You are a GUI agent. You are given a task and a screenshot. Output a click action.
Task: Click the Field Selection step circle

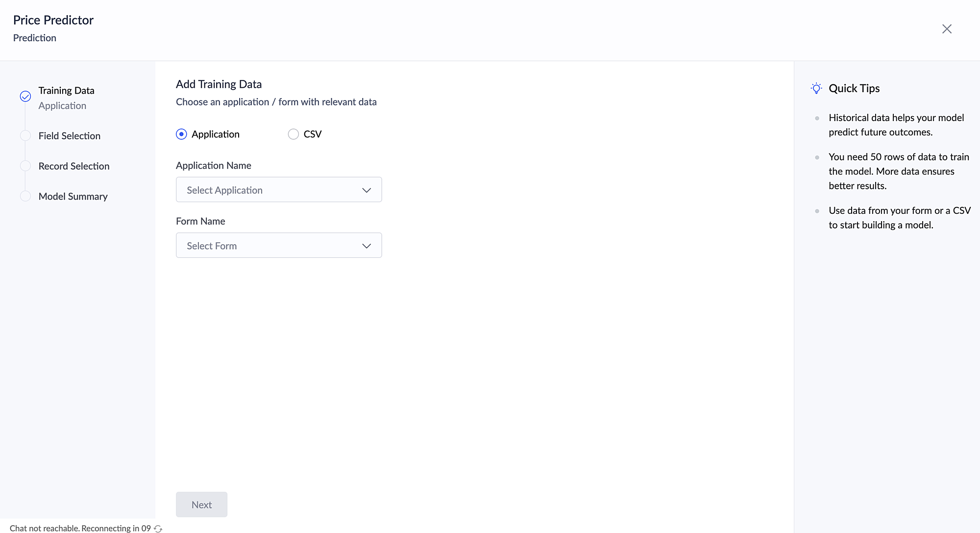(25, 136)
